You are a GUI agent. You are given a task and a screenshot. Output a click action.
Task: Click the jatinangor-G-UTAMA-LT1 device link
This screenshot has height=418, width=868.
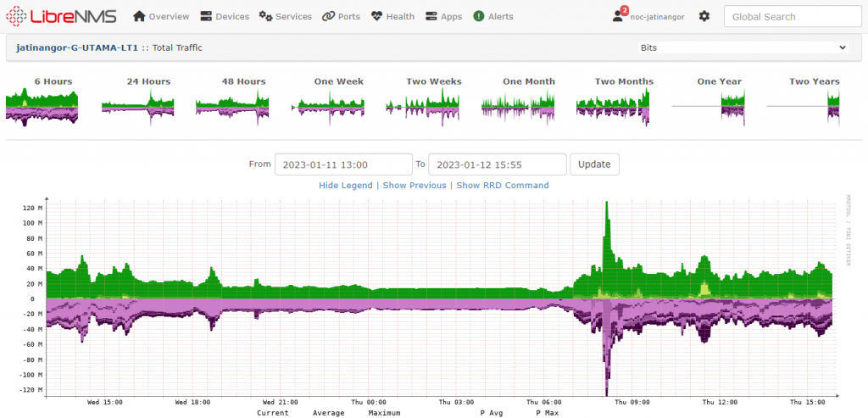coord(77,48)
